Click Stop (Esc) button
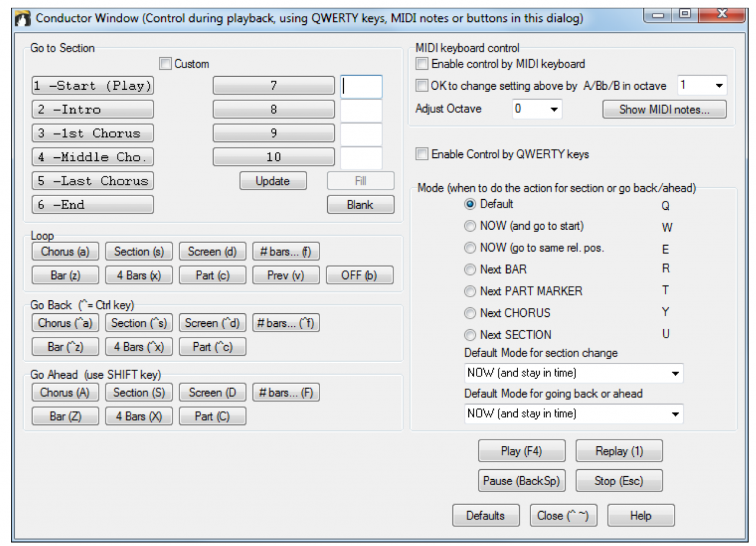 pyautogui.click(x=619, y=480)
